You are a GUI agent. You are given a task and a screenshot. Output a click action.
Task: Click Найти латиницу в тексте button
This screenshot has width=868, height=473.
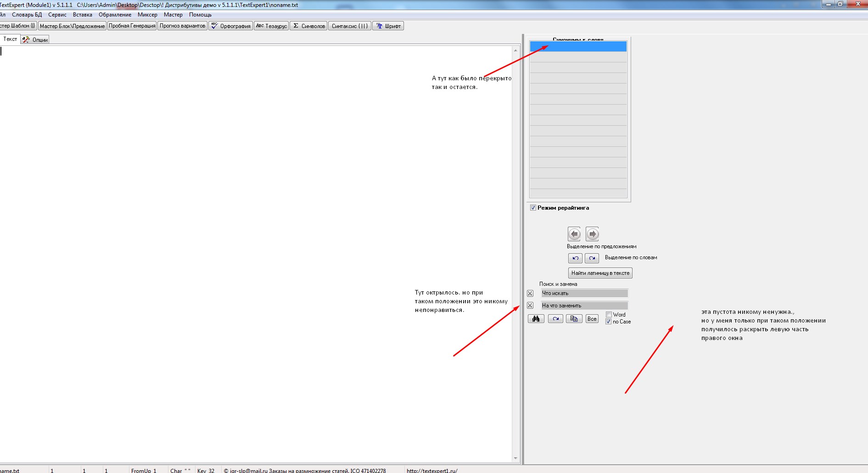tap(600, 273)
